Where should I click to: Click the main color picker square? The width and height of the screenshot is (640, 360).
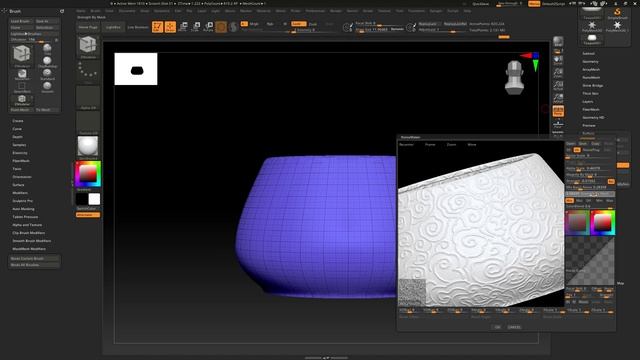[87, 174]
